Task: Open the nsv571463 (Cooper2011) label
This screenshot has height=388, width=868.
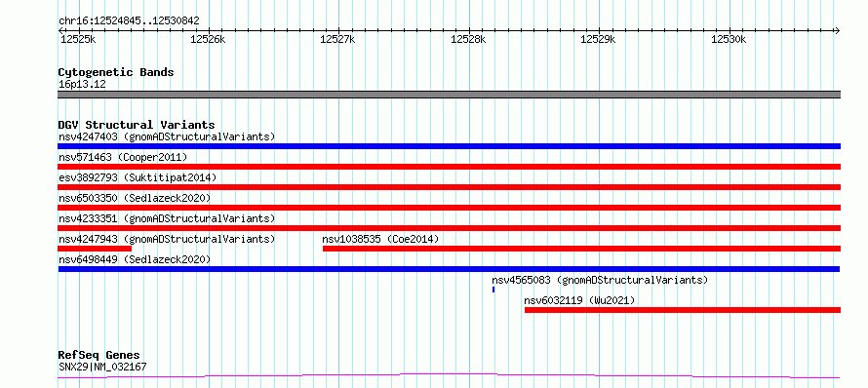Action: [x=123, y=157]
